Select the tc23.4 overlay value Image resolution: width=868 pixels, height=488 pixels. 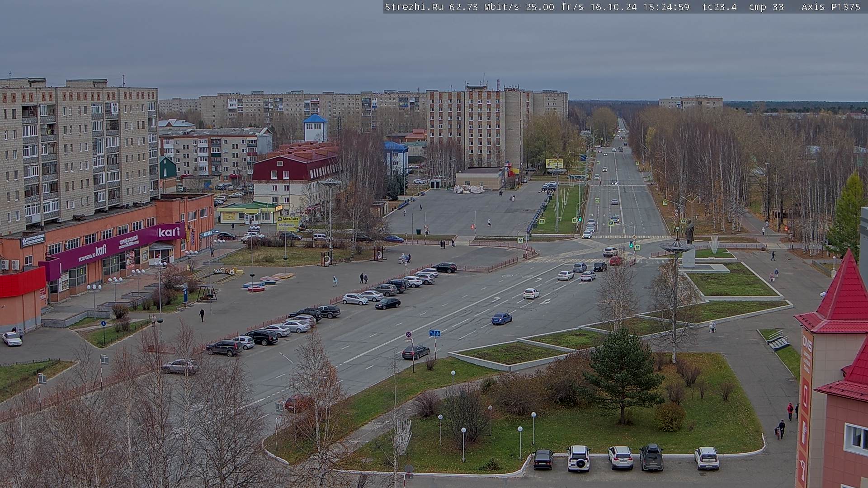pyautogui.click(x=719, y=7)
